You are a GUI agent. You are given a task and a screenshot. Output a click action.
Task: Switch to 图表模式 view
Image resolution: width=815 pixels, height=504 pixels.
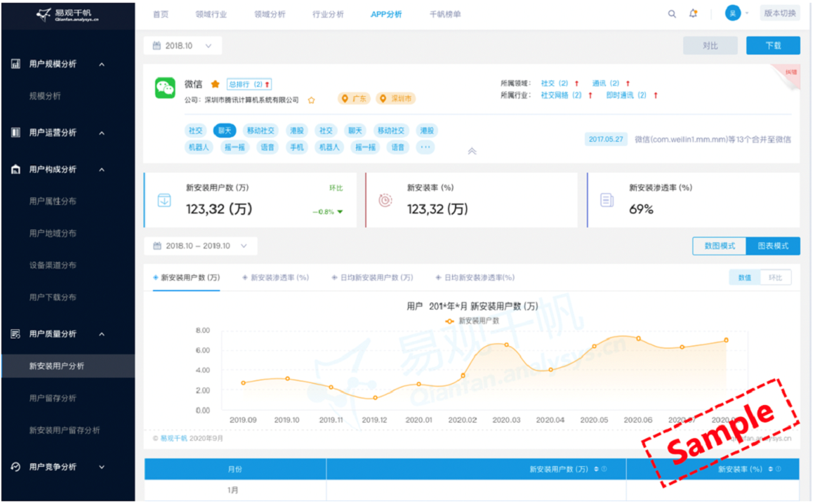click(x=773, y=246)
